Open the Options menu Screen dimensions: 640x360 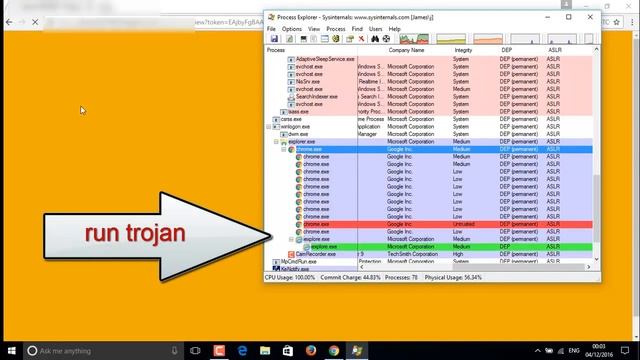pyautogui.click(x=292, y=29)
